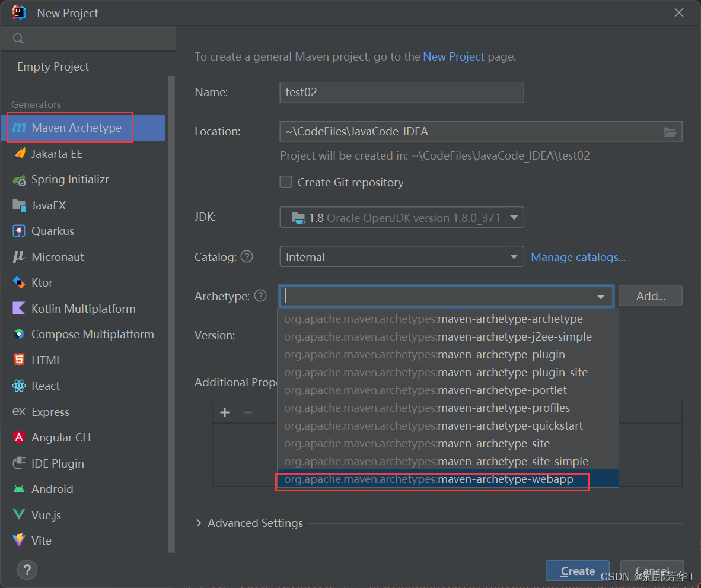Click the Name field containing test02

coord(402,92)
